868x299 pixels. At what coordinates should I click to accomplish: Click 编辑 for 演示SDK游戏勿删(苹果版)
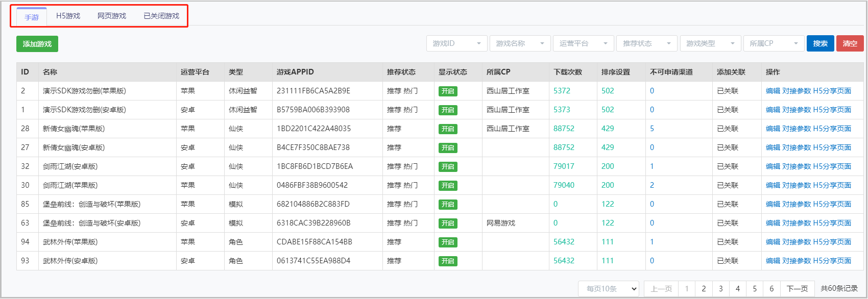point(773,91)
